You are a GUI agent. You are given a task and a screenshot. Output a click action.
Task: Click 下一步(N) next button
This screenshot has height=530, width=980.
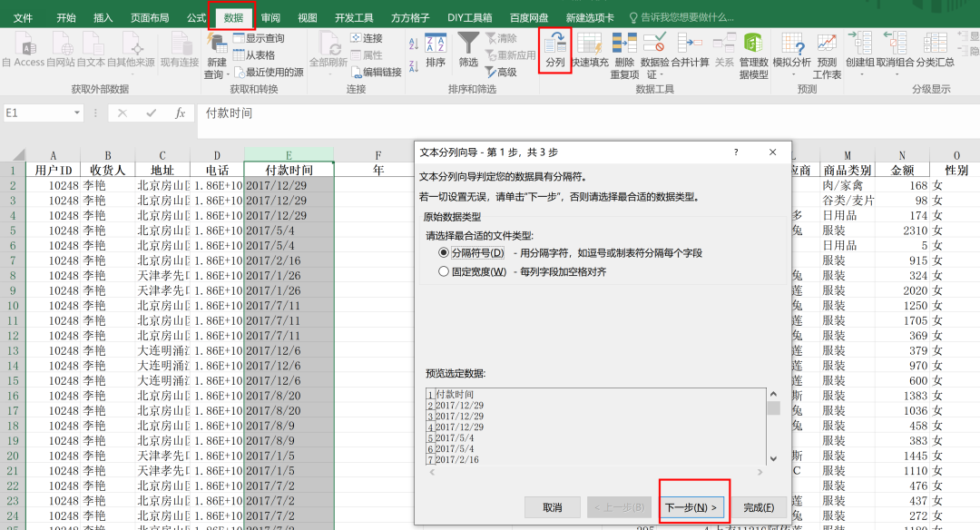click(x=691, y=507)
